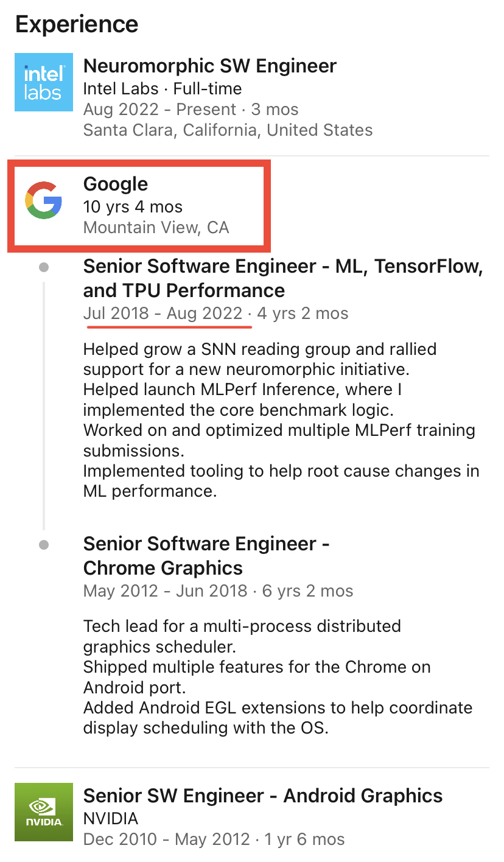Click the May 2012 - Jun 2018 date range

pos(165,591)
